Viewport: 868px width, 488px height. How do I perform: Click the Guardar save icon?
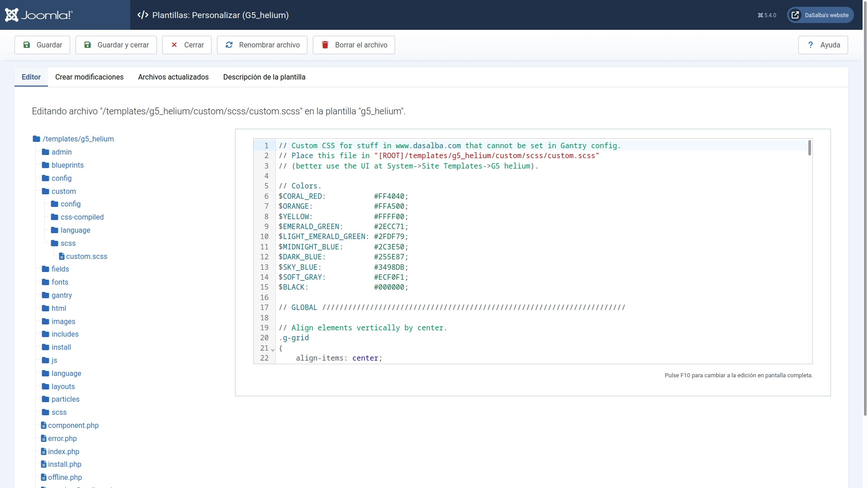[27, 45]
